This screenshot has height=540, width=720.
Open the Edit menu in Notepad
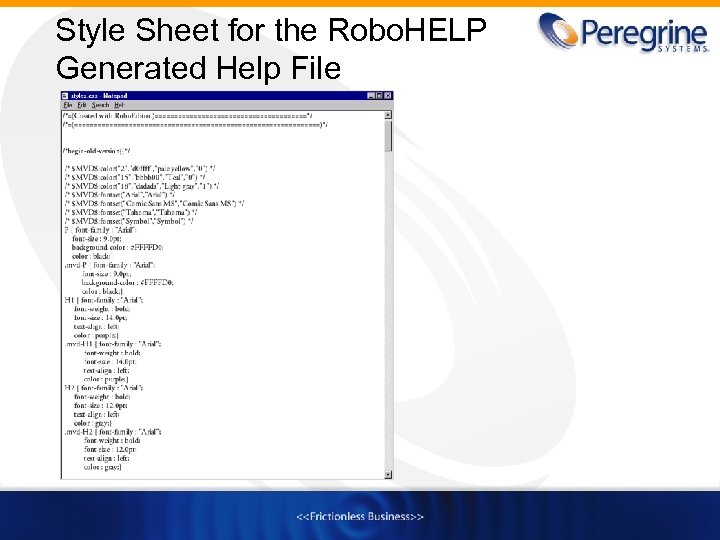tap(82, 105)
